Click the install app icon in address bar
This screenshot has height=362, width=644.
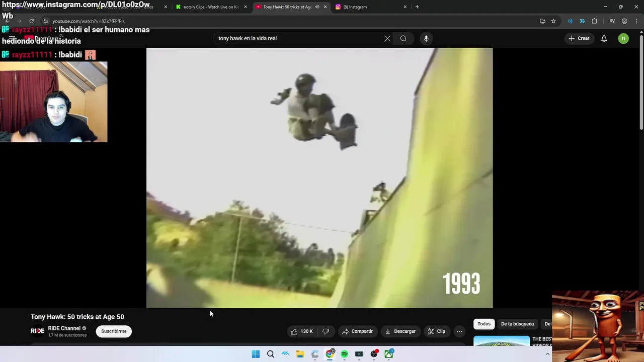click(x=542, y=21)
